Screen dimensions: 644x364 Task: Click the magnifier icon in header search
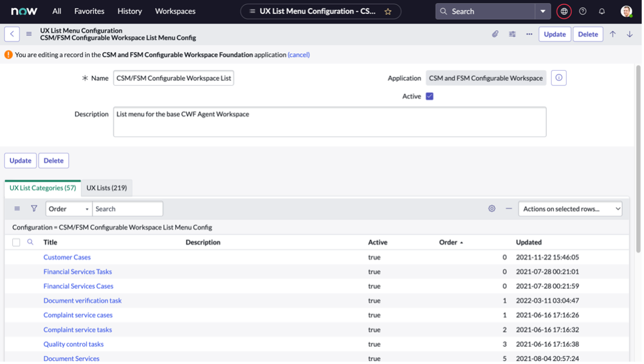[443, 12]
